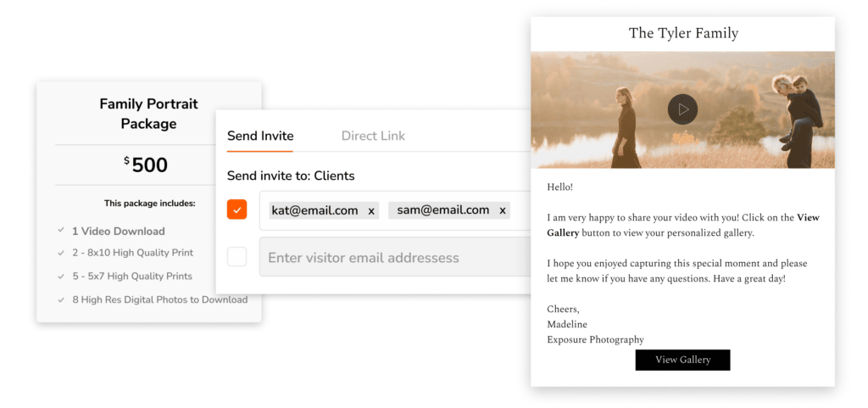Click the Exposure Photography signature text
Image resolution: width=868 pixels, height=408 pixels.
[595, 339]
